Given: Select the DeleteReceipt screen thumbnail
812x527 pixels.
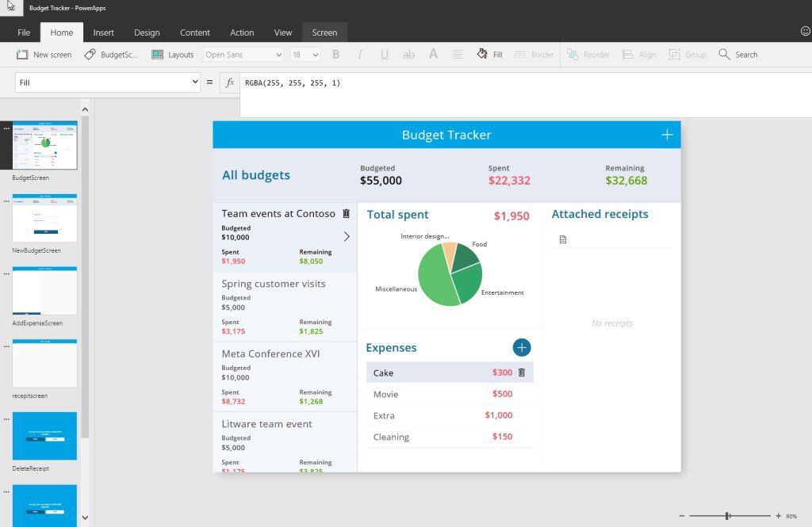Looking at the screenshot, I should pyautogui.click(x=44, y=436).
